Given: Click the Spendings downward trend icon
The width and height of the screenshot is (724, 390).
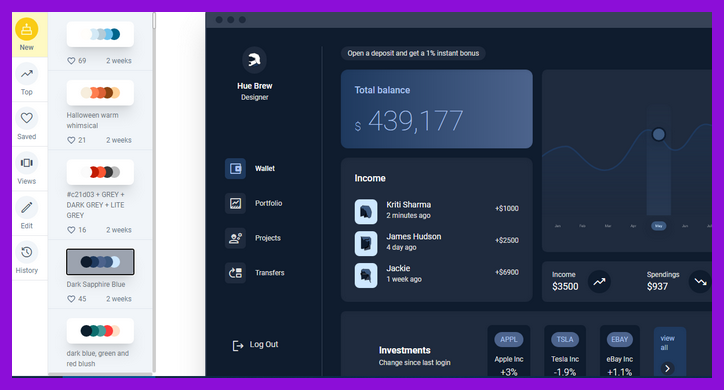Looking at the screenshot, I should coord(700,282).
